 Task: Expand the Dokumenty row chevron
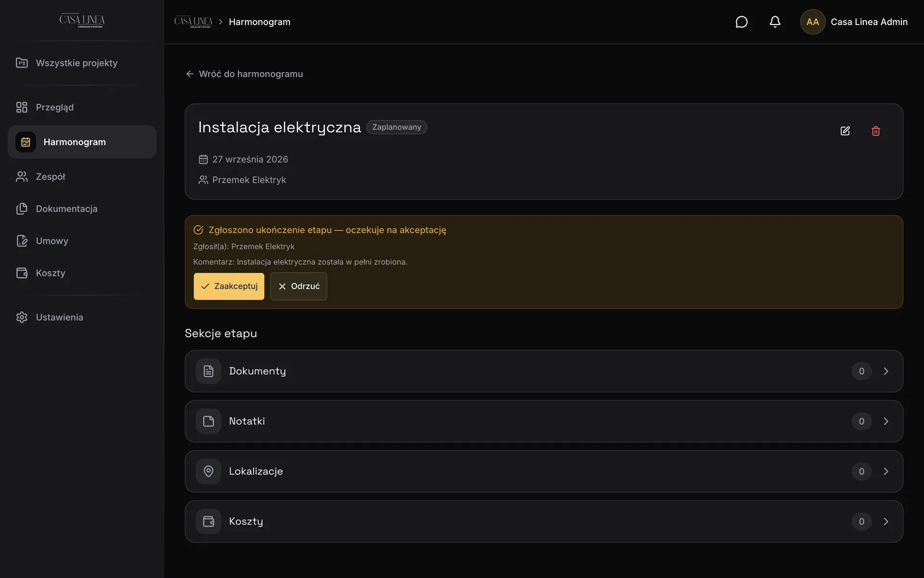[x=886, y=371]
